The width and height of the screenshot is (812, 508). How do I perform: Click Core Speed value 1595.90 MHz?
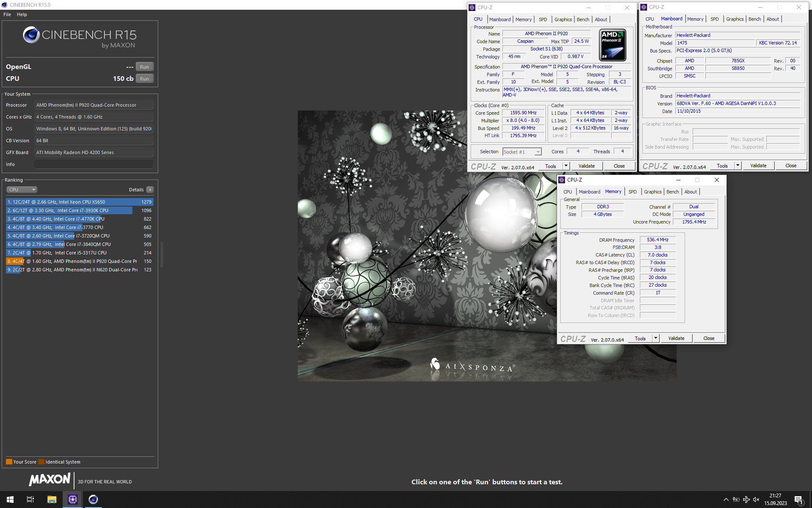coord(523,113)
